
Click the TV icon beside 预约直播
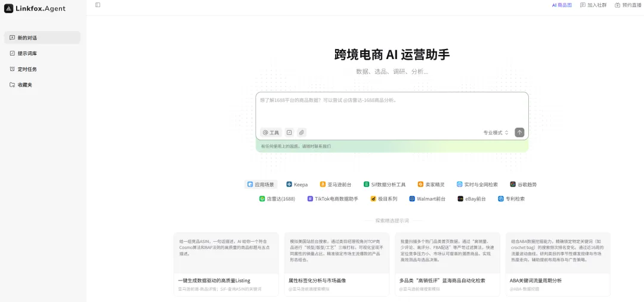pos(617,5)
